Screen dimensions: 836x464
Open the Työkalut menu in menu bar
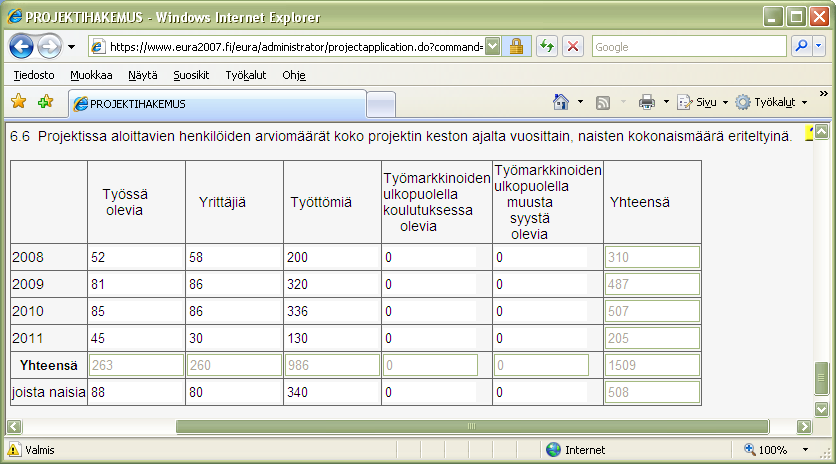point(246,75)
